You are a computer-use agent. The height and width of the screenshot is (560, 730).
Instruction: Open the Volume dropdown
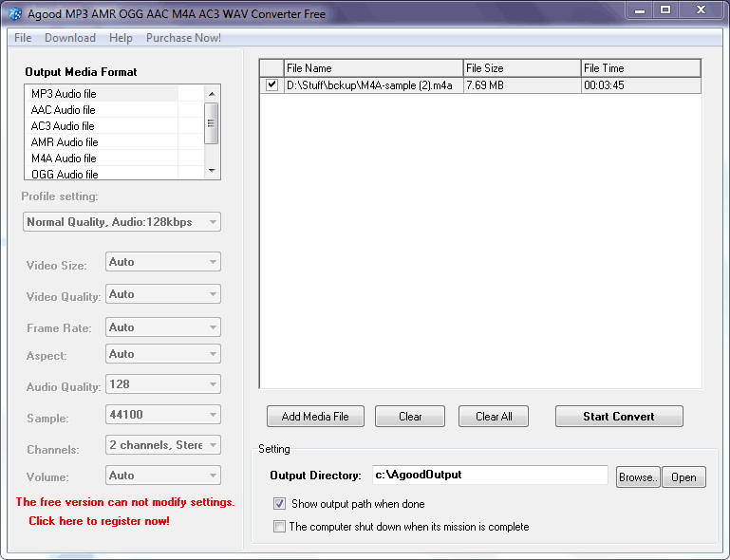[163, 476]
